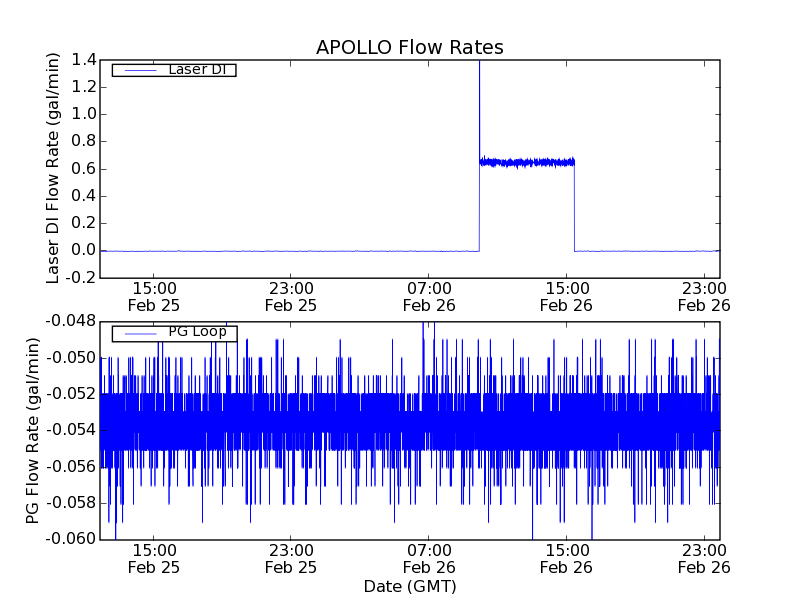Click the -0.054 tick on lower y-axis

pyautogui.click(x=70, y=430)
